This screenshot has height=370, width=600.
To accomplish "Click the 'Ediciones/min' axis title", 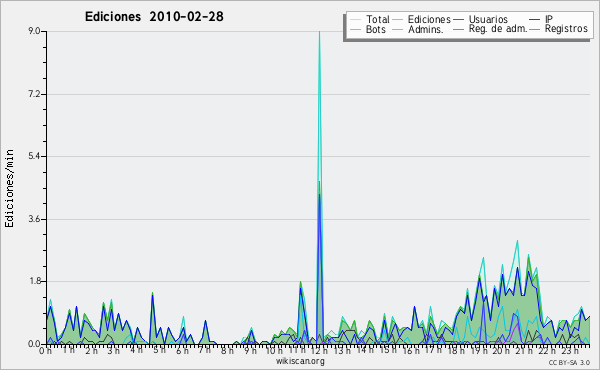I will (x=9, y=188).
